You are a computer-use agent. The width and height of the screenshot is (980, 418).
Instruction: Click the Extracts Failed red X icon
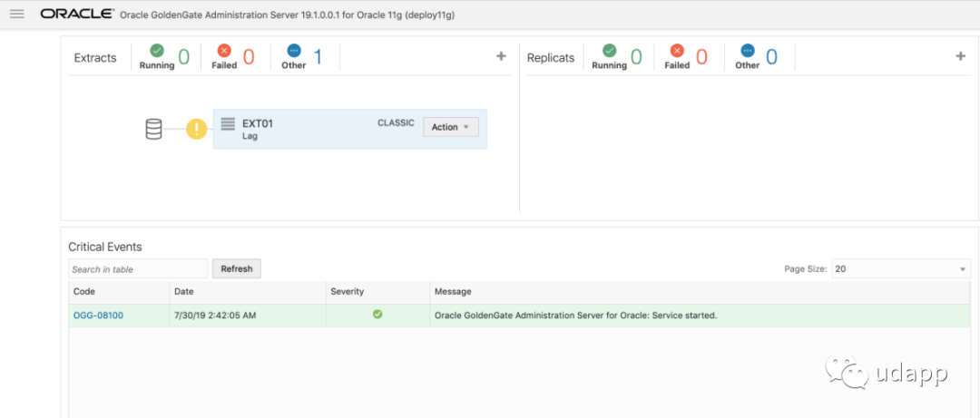224,51
